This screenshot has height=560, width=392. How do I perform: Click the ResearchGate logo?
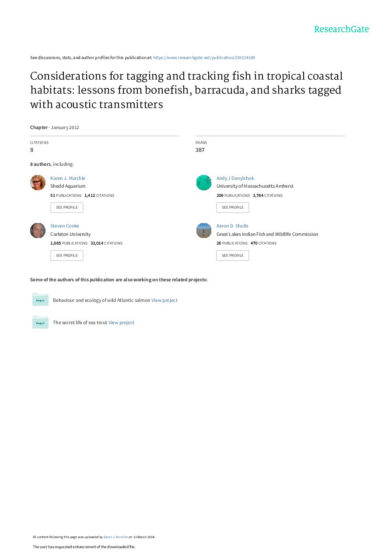tap(341, 29)
